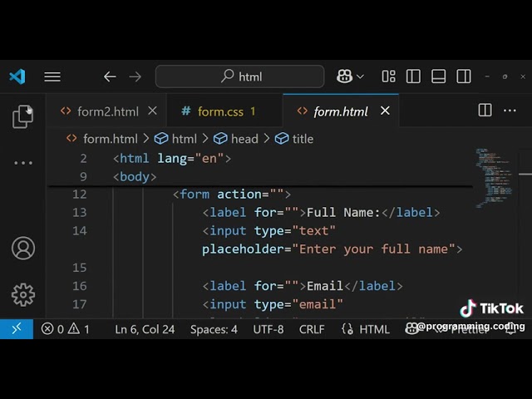
Task: Click input type="text" code
Action: click(x=269, y=231)
